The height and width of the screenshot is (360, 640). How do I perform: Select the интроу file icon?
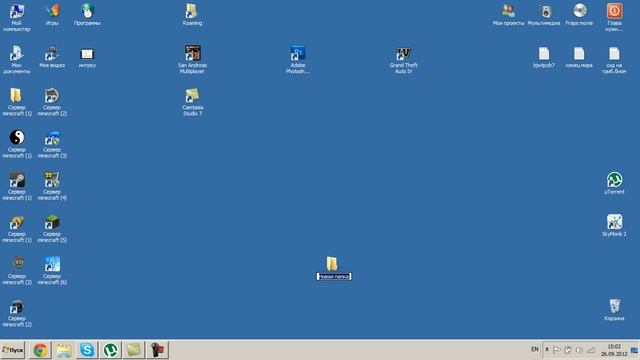[87, 54]
